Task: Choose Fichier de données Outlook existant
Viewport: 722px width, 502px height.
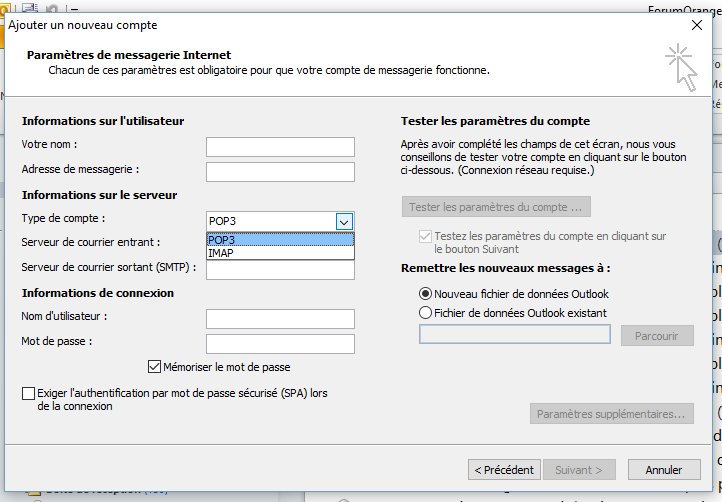Action: [426, 313]
